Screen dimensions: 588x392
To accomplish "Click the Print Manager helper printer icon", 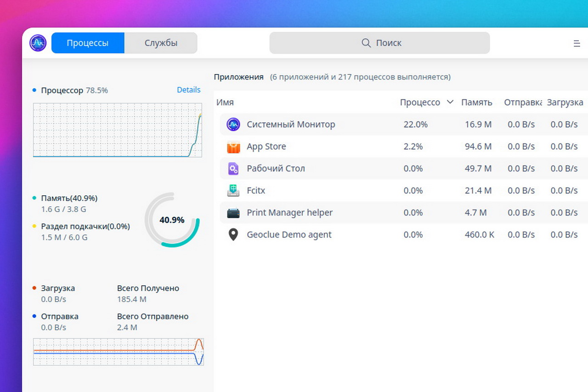I will coord(233,213).
